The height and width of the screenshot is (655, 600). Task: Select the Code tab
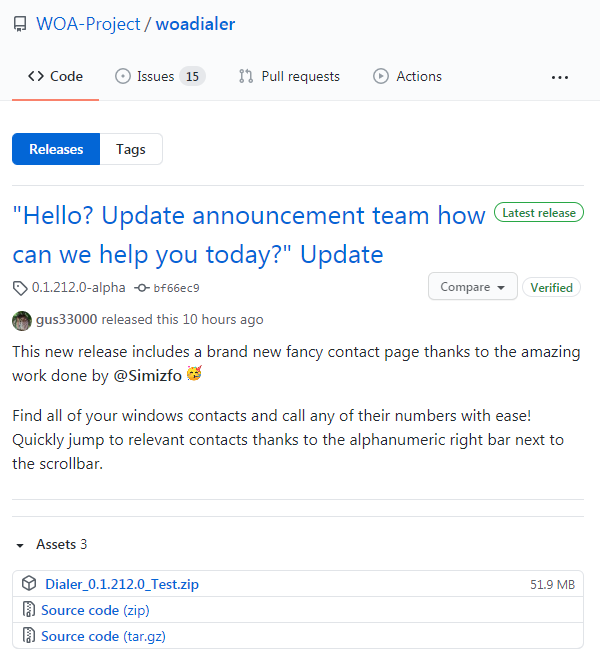pyautogui.click(x=56, y=76)
